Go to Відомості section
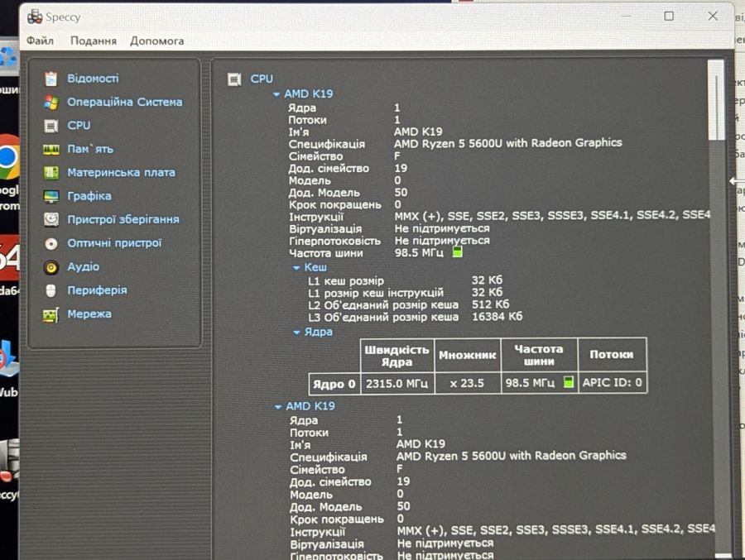The image size is (745, 560). pos(93,79)
